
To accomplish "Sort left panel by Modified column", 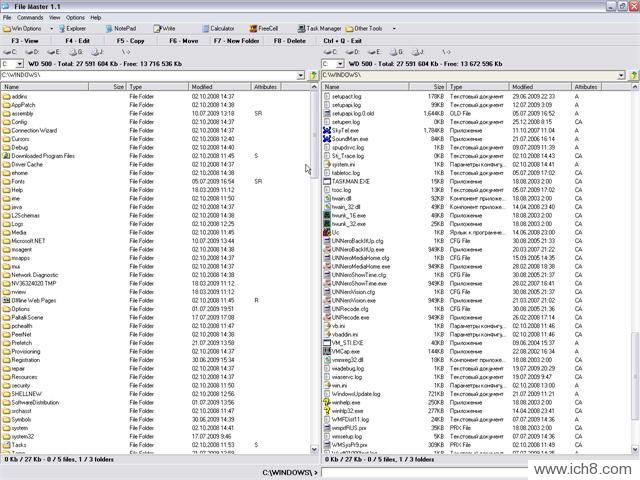I will [x=220, y=87].
